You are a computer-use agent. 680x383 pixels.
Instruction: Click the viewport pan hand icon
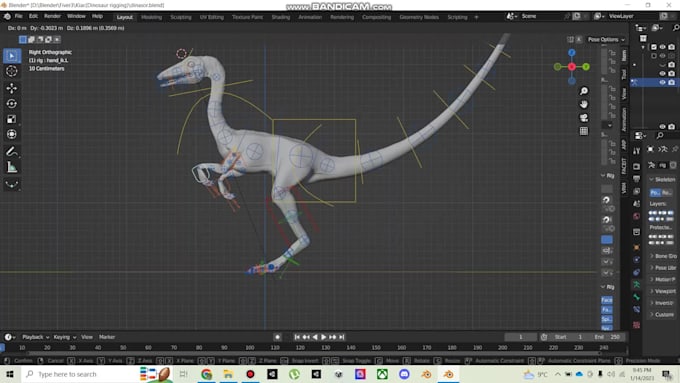(x=584, y=104)
